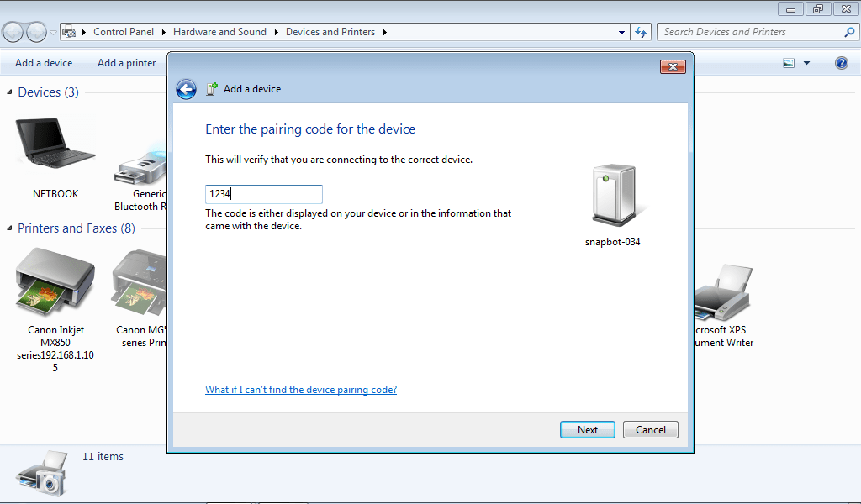Open the Help question mark icon
Screen dimensions: 861x504
(841, 63)
